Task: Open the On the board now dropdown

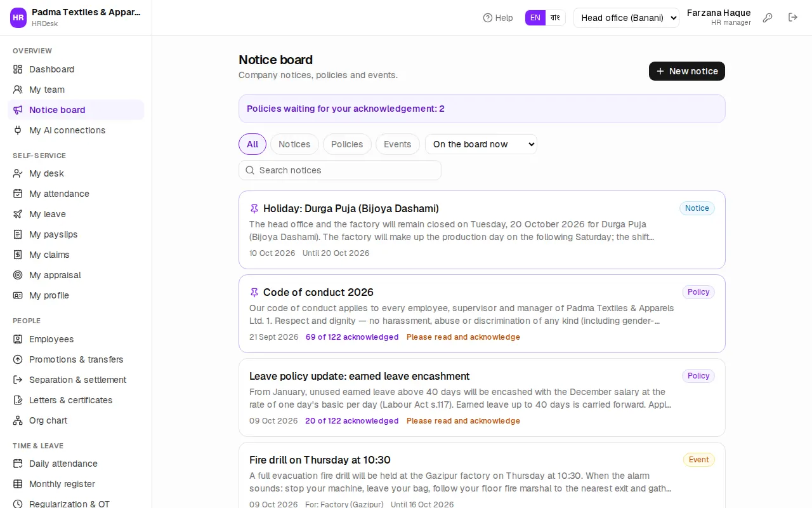Action: tap(481, 144)
